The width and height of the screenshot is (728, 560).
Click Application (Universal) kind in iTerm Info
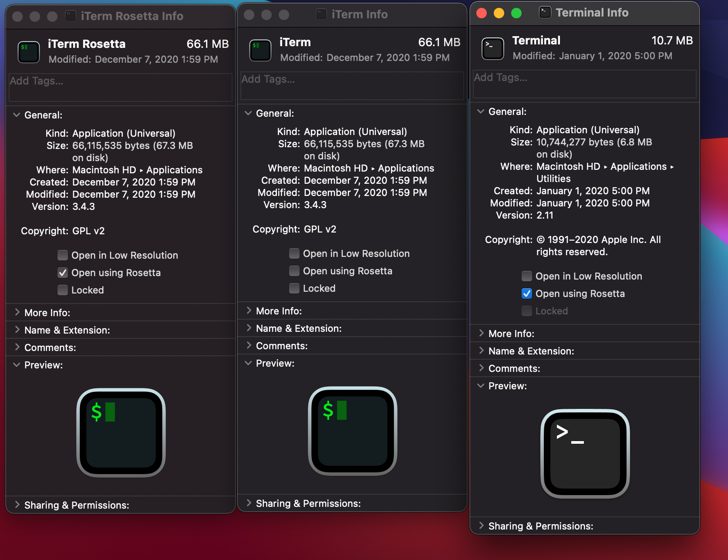[355, 132]
